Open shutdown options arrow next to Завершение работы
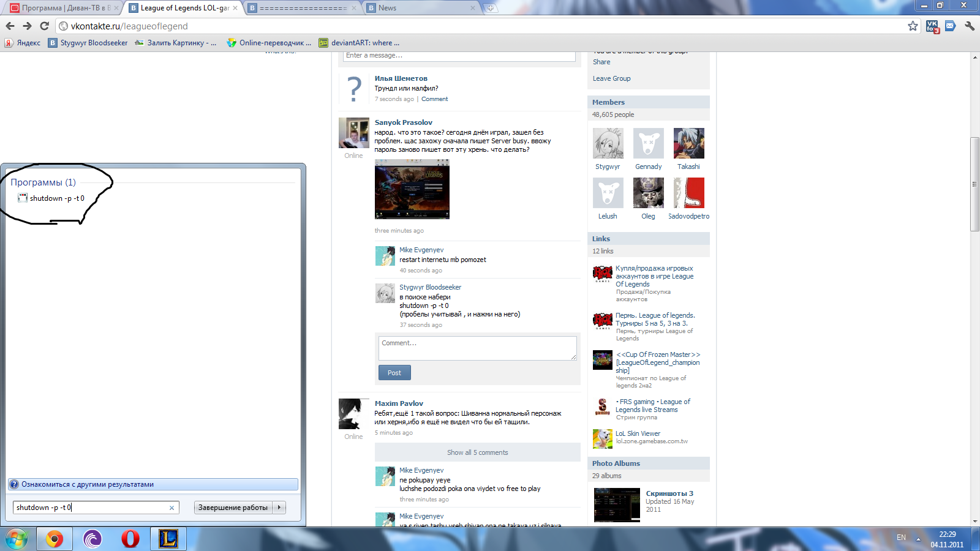980x551 pixels. (x=279, y=508)
